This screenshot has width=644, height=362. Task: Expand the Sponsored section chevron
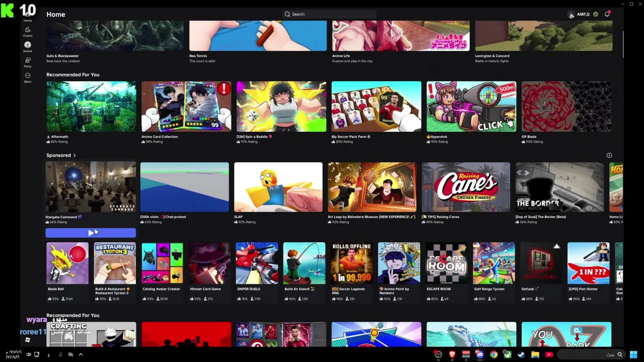coord(74,155)
